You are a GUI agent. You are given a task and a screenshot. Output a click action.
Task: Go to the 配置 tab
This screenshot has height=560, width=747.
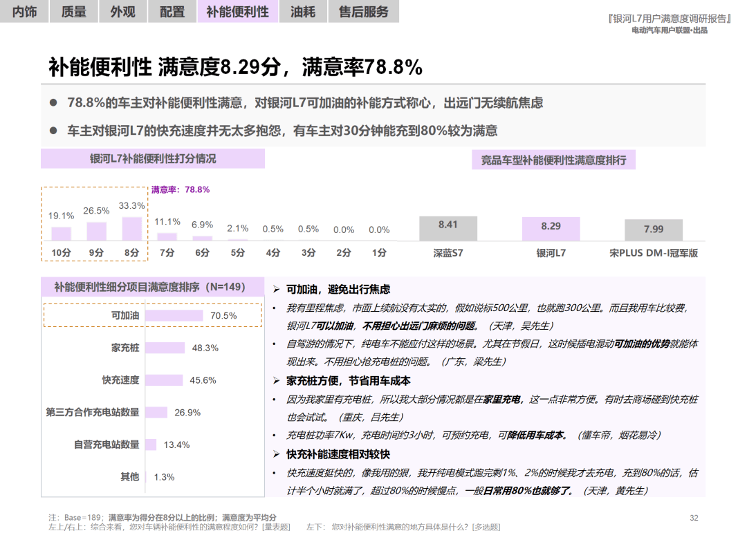click(172, 11)
